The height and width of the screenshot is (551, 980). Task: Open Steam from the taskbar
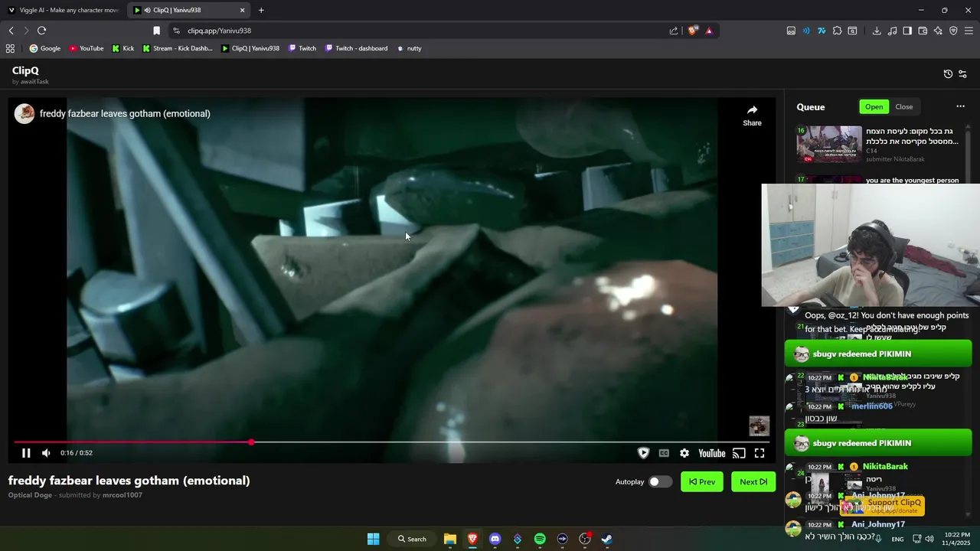tap(606, 539)
